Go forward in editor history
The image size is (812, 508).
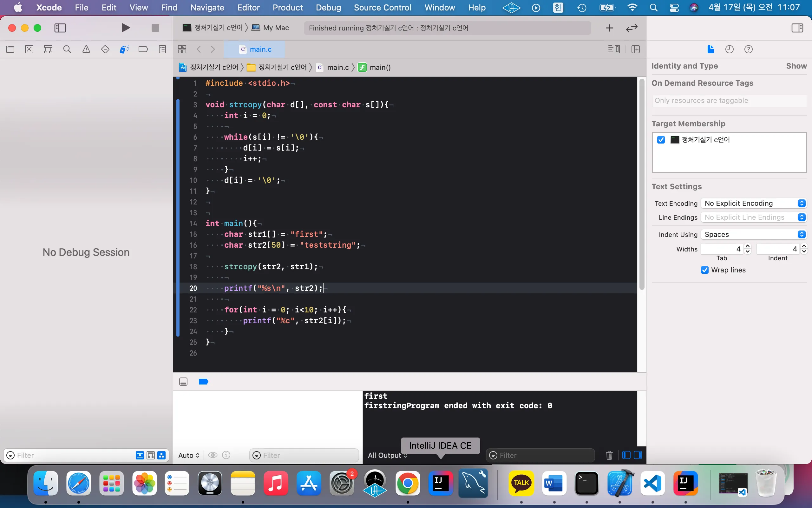pyautogui.click(x=213, y=50)
